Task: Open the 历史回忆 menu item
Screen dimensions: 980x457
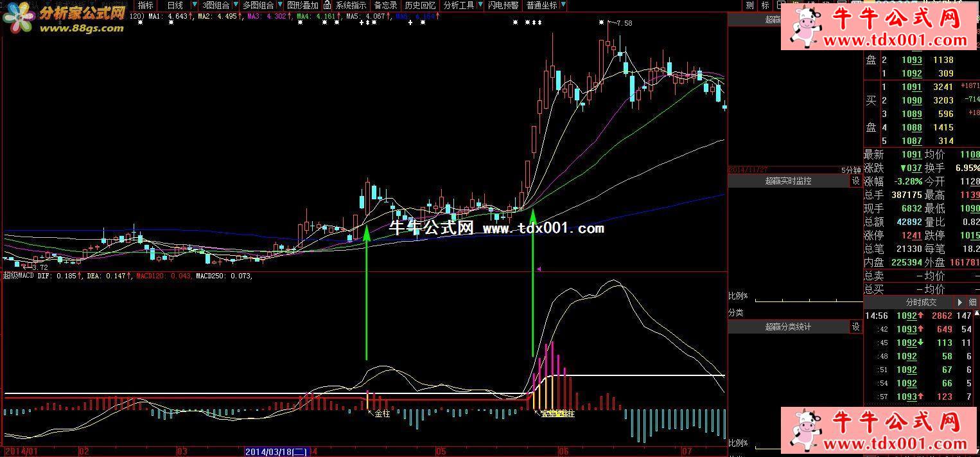Action: pyautogui.click(x=420, y=5)
